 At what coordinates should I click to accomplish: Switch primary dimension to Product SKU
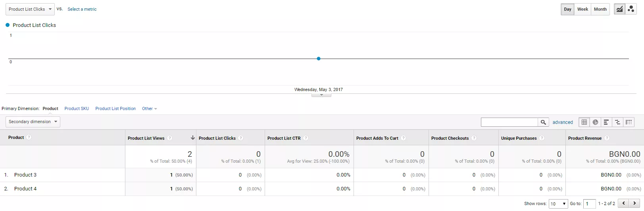(x=77, y=108)
